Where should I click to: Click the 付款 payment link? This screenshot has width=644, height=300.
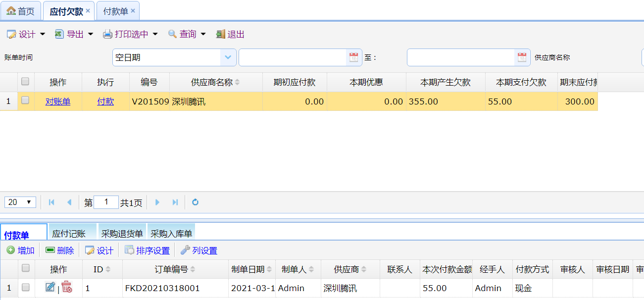[105, 101]
